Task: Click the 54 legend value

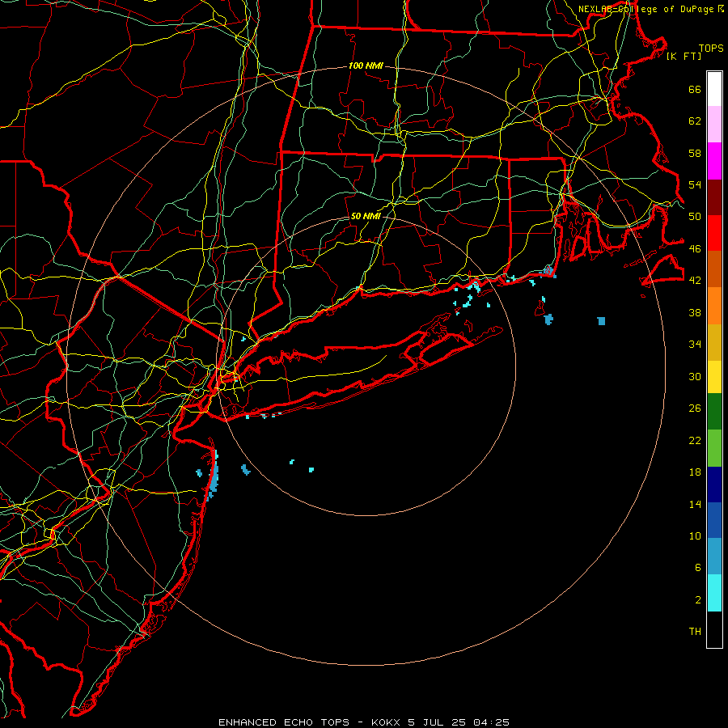Action: 695,184
